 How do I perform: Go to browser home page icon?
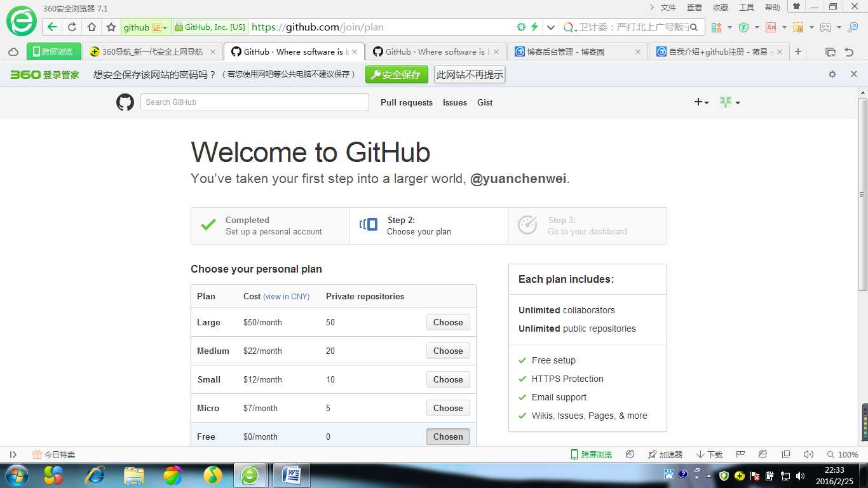coord(92,27)
